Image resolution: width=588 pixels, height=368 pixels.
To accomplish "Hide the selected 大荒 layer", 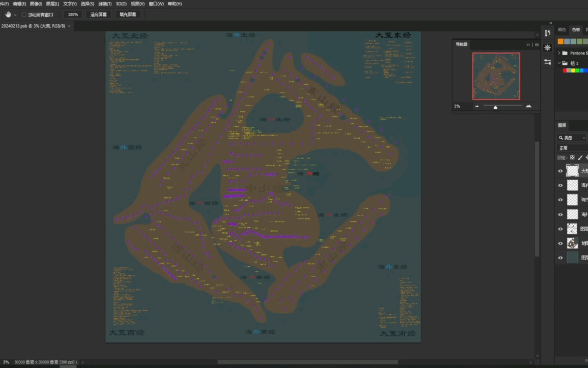I will [560, 171].
